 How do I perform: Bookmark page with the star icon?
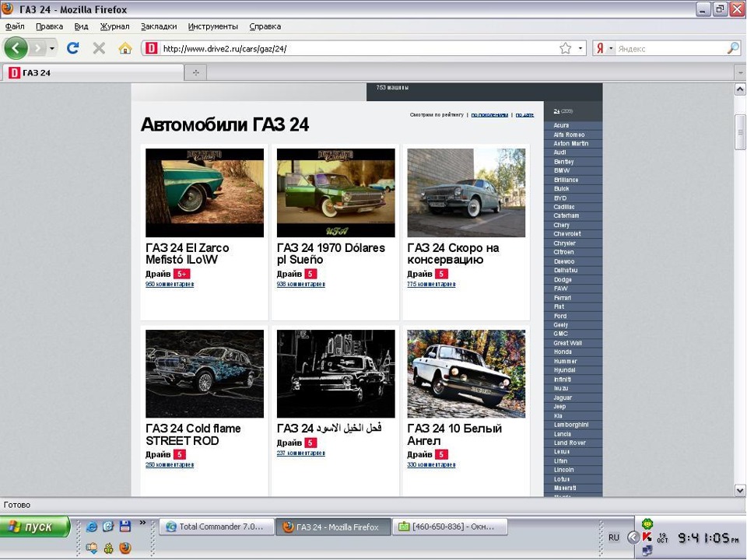click(566, 48)
